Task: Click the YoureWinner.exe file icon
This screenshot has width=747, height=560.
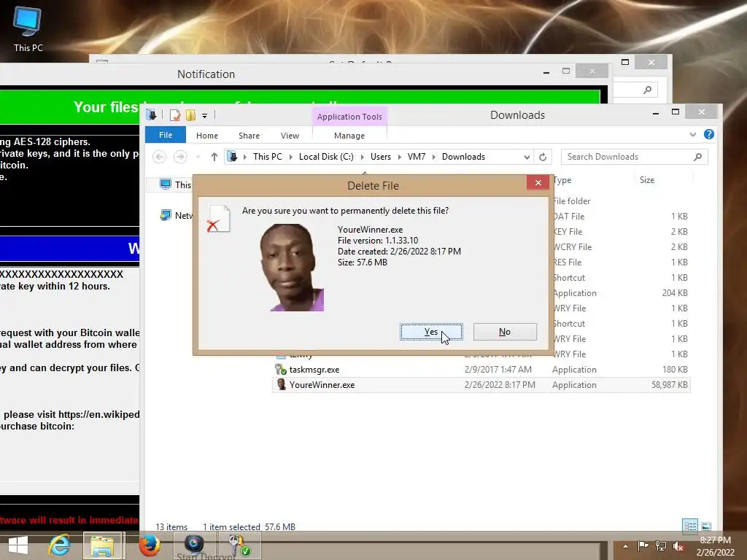Action: pyautogui.click(x=281, y=384)
